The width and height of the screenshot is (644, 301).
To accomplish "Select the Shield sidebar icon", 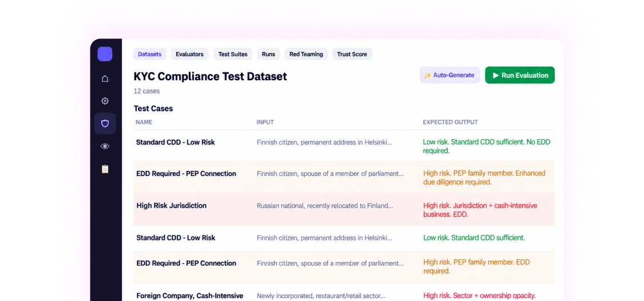I will point(105,123).
